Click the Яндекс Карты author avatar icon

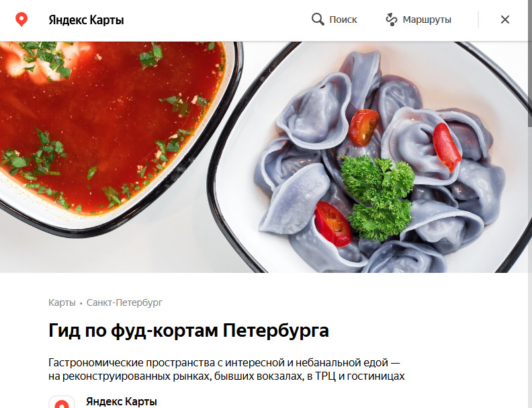[62, 402]
